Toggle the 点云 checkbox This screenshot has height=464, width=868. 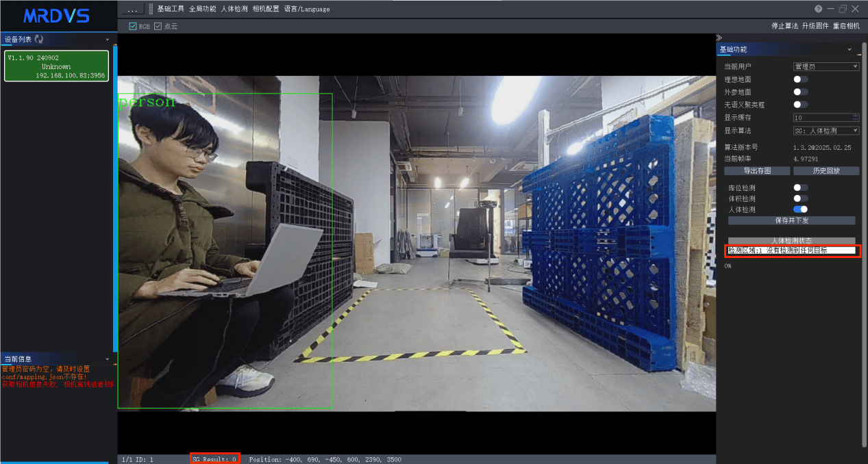click(x=158, y=26)
